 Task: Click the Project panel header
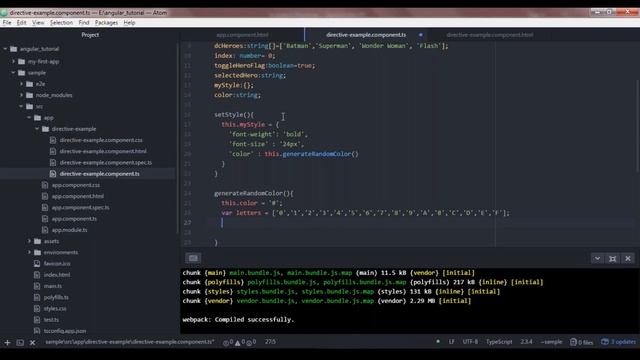90,35
